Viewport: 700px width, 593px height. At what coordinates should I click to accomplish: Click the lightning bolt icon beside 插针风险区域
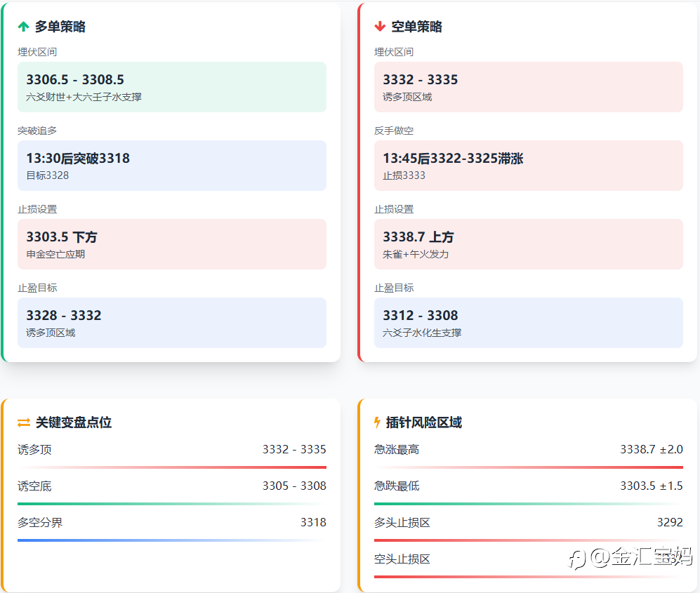click(x=377, y=422)
